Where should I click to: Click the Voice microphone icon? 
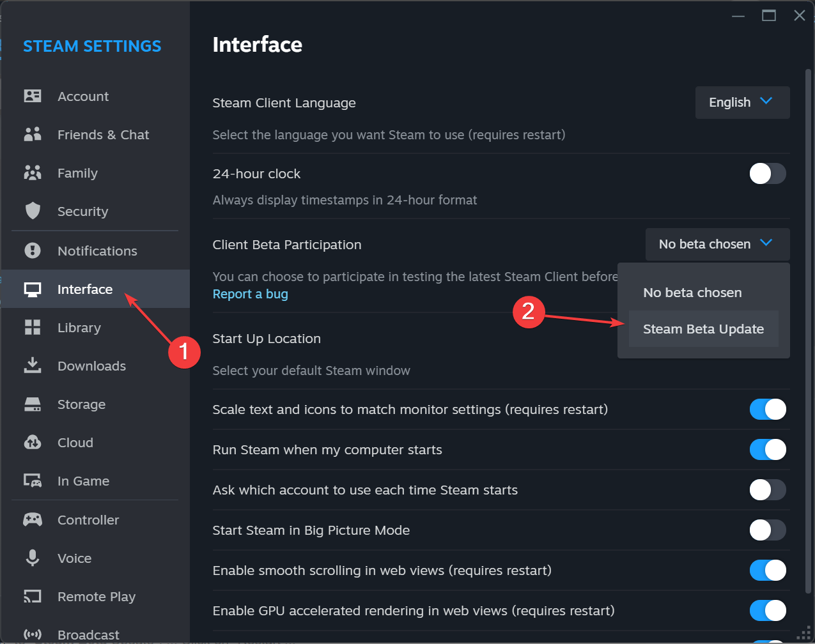click(33, 558)
